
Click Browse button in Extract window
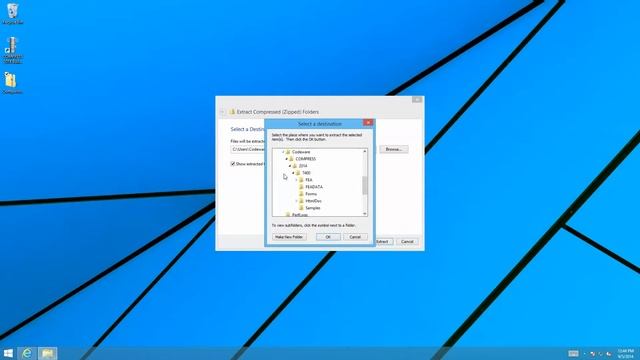pos(393,149)
